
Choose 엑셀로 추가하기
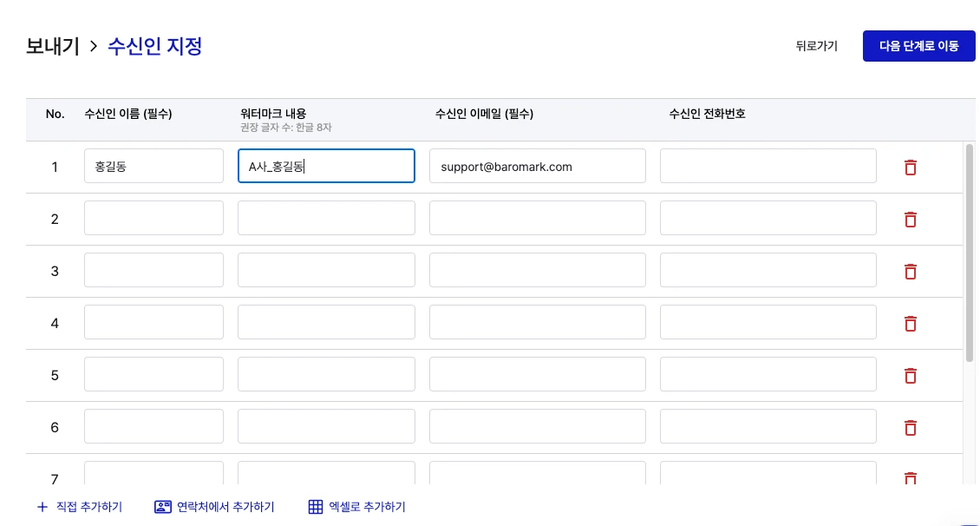pyautogui.click(x=356, y=507)
